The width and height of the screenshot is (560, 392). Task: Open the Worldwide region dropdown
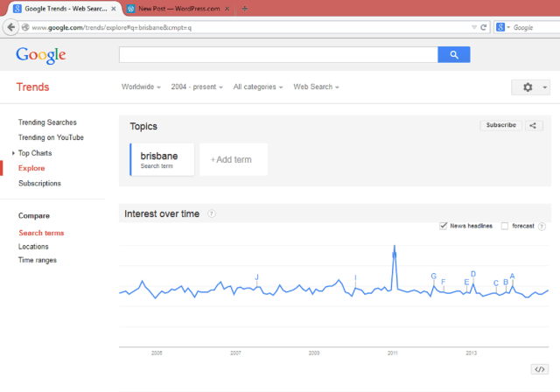pyautogui.click(x=141, y=87)
